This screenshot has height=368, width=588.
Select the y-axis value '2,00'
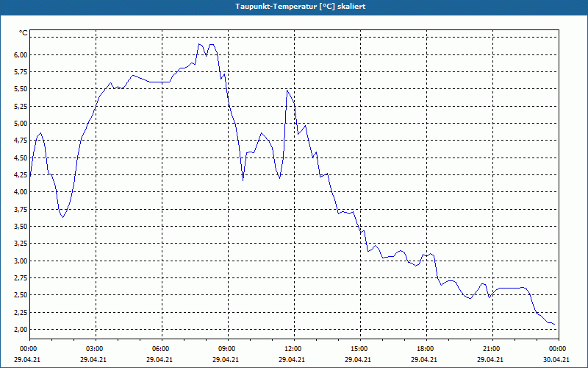pos(21,329)
